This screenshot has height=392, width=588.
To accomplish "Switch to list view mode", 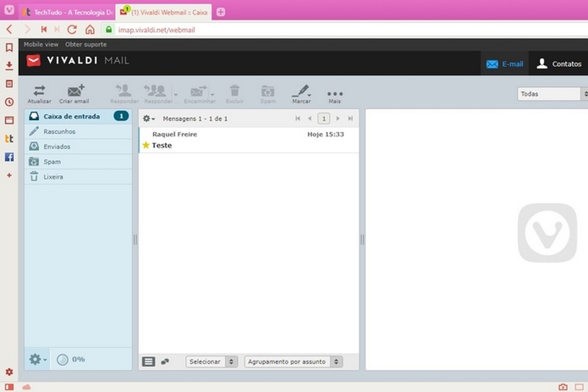I will (149, 362).
